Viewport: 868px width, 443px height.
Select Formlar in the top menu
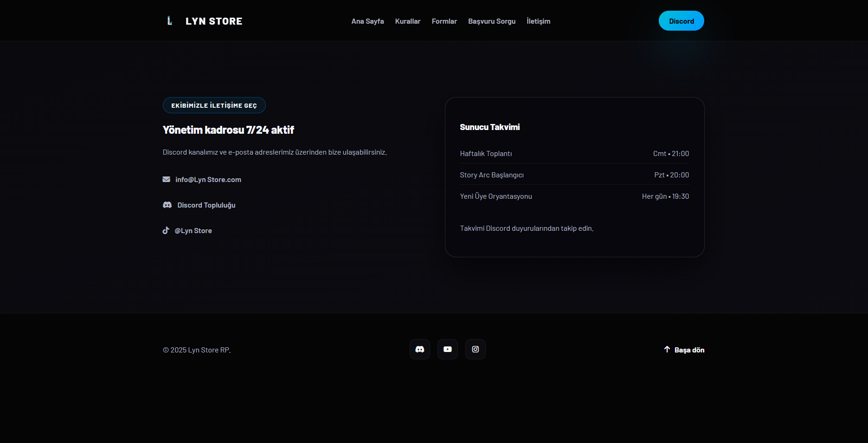[444, 21]
